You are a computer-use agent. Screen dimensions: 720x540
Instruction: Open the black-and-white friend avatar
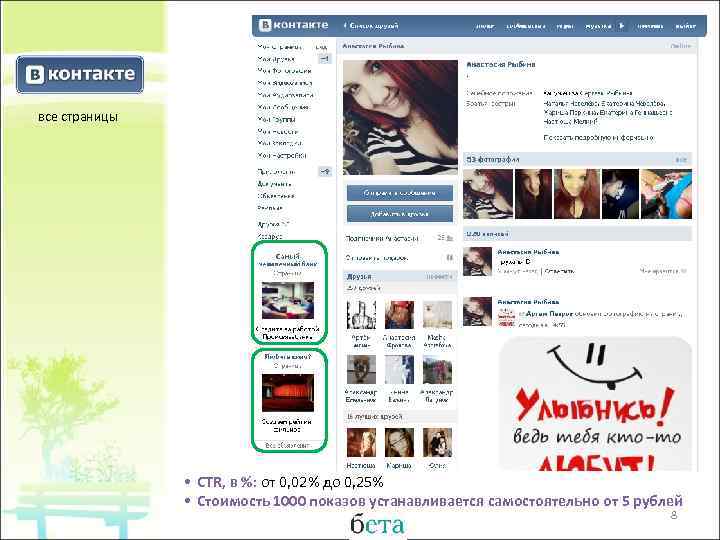click(361, 315)
